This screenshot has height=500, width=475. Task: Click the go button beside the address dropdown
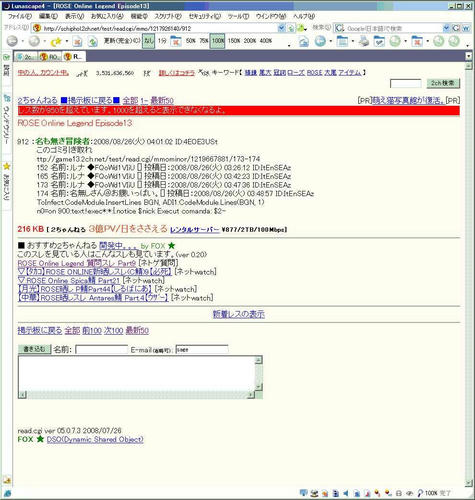[x=291, y=28]
